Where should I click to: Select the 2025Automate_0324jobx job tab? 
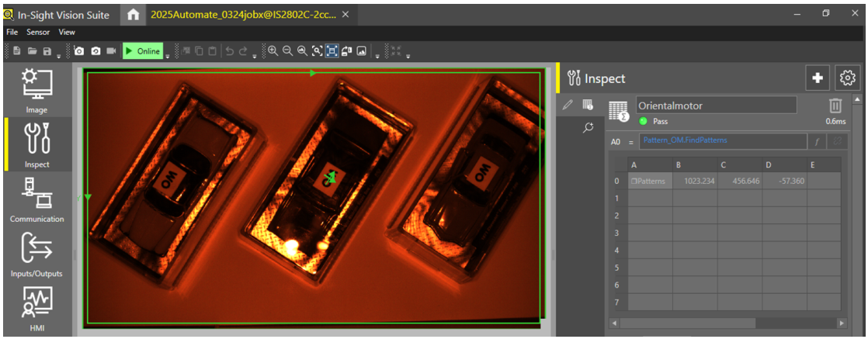point(243,15)
